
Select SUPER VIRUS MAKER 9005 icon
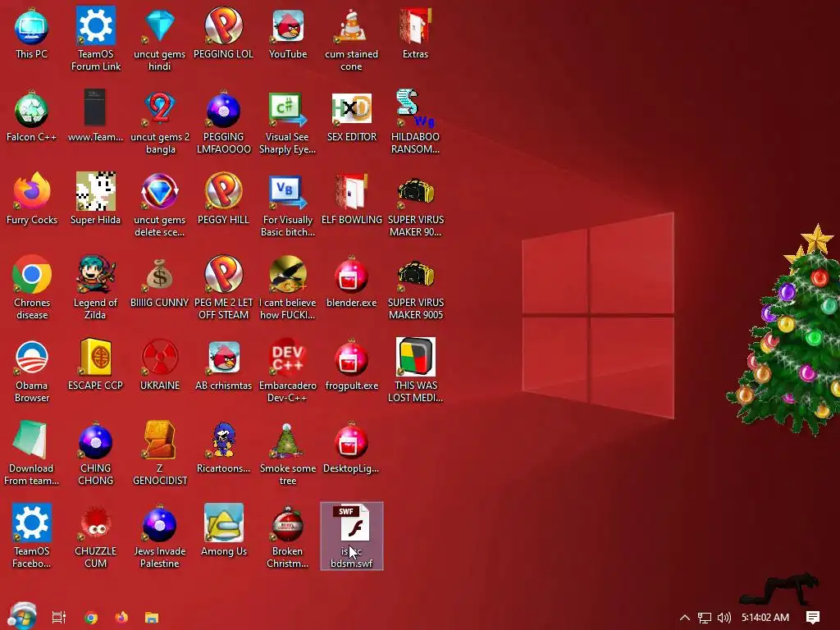tap(416, 288)
